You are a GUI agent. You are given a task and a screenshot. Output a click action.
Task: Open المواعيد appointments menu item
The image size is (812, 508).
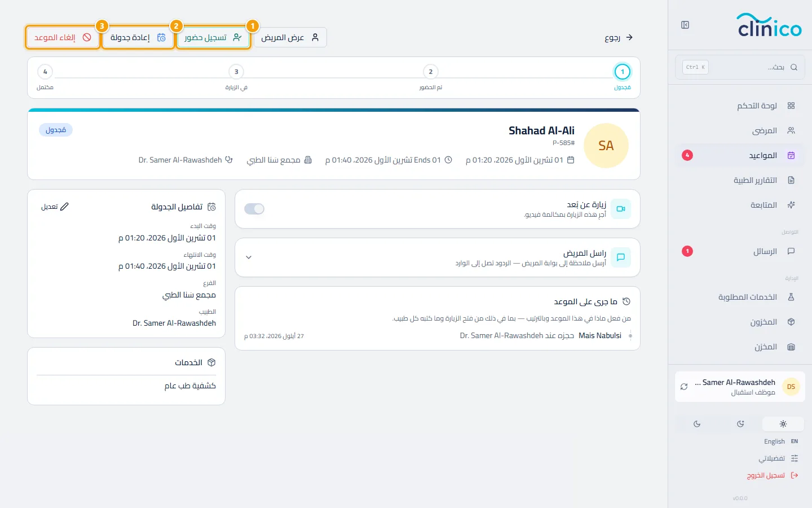(x=740, y=155)
